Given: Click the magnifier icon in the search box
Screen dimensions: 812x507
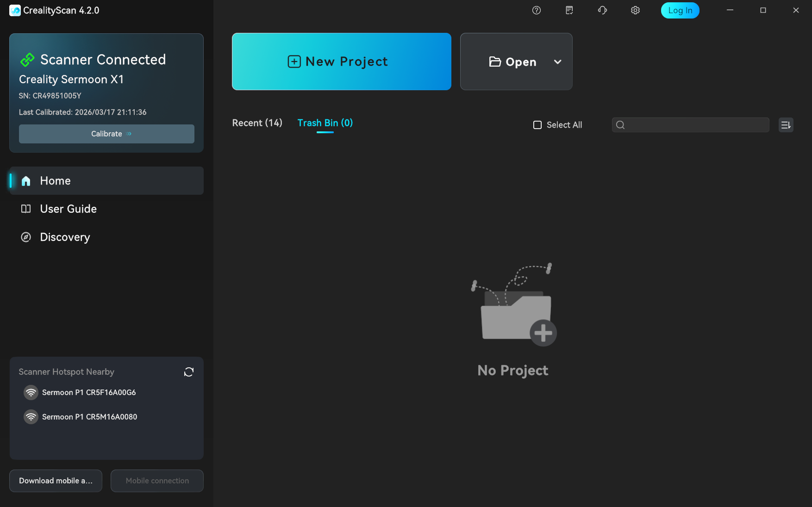Looking at the screenshot, I should pos(620,125).
